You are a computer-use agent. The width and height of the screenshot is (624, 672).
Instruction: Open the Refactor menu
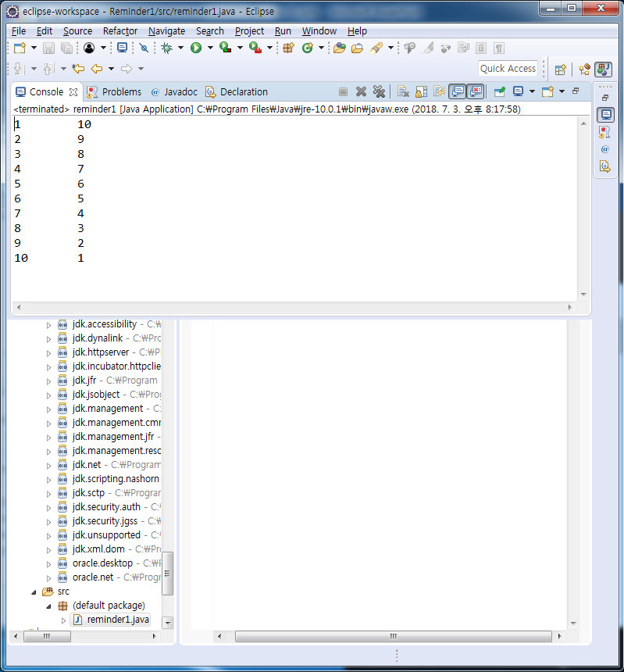coord(120,31)
